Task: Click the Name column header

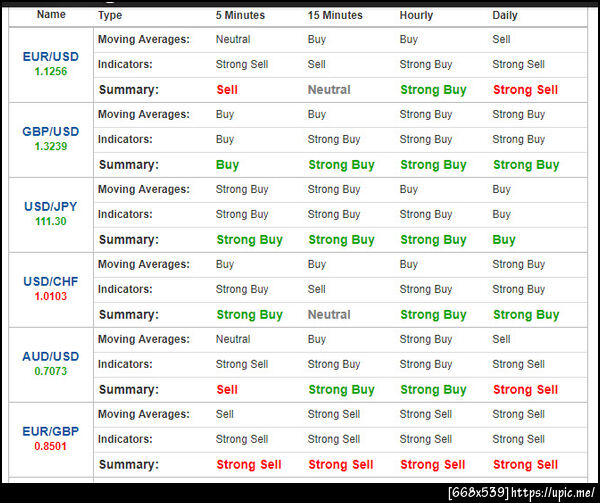Action: click(x=51, y=15)
